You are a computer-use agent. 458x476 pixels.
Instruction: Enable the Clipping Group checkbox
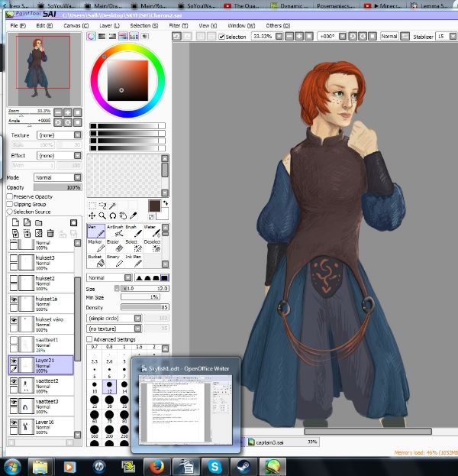pyautogui.click(x=10, y=204)
